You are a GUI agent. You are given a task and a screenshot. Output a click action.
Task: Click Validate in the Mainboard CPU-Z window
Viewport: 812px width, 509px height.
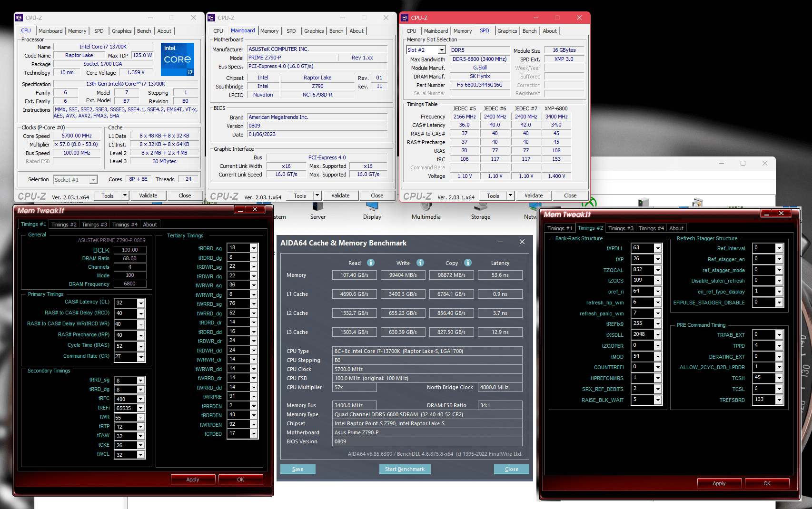coord(340,196)
